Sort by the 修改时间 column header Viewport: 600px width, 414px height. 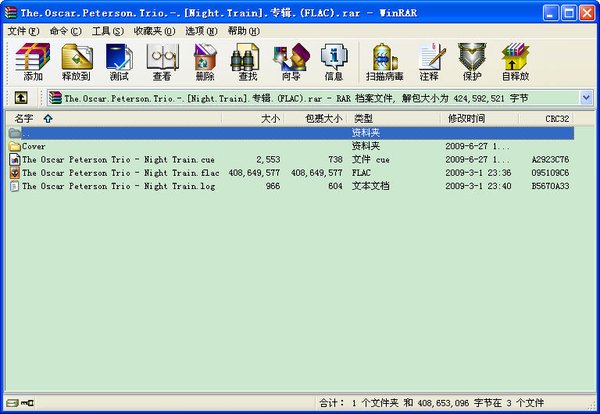(479, 119)
